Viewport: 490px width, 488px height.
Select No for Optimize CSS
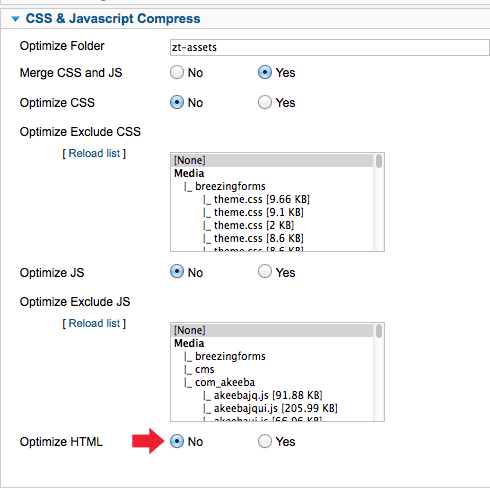177,102
